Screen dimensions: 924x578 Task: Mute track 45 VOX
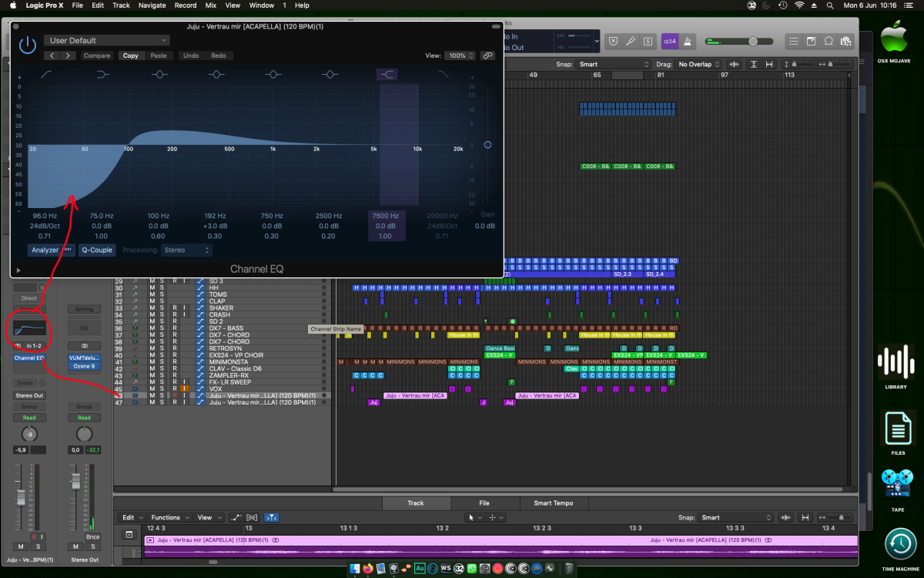point(152,389)
